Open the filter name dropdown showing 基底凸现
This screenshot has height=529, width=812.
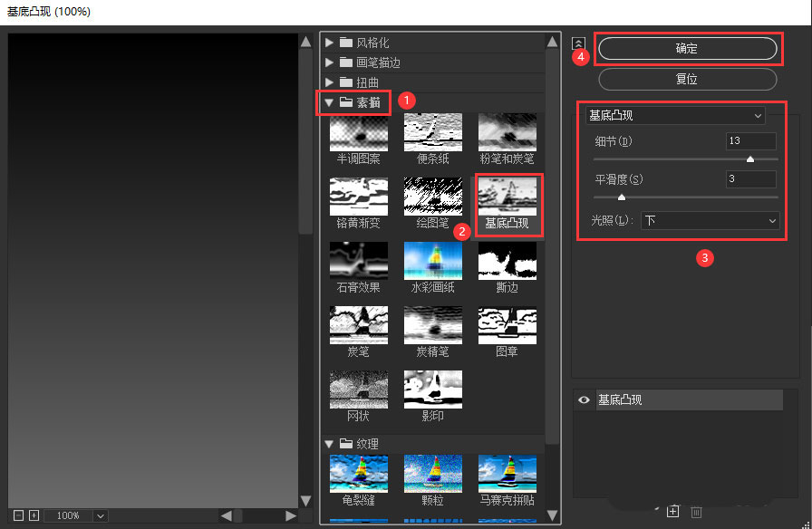coord(675,115)
